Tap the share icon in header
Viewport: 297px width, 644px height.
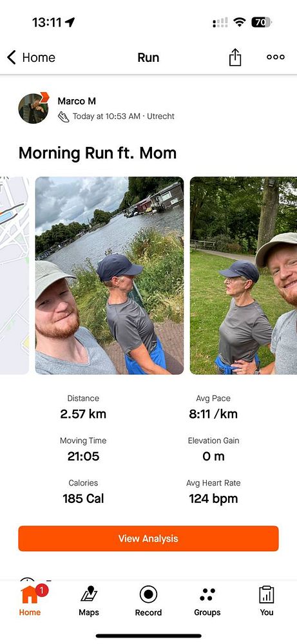pos(235,57)
